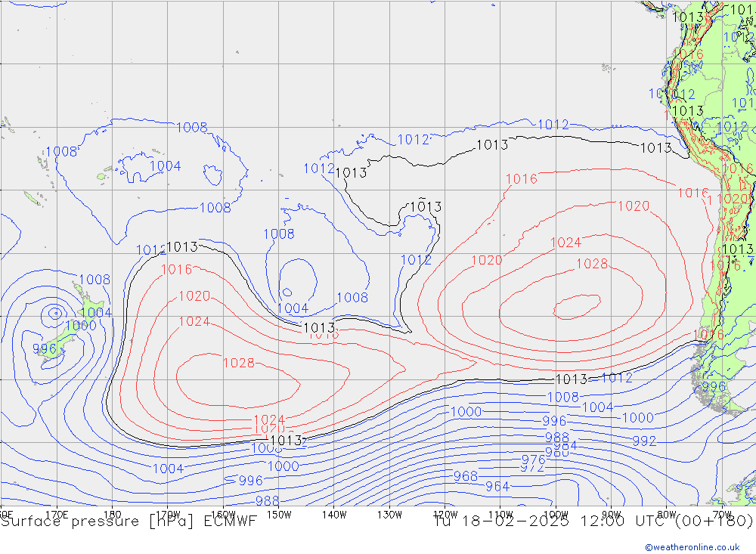Screen dimensions: 756x554
Task: Click the 180 longitude axis label
Action: point(113,514)
